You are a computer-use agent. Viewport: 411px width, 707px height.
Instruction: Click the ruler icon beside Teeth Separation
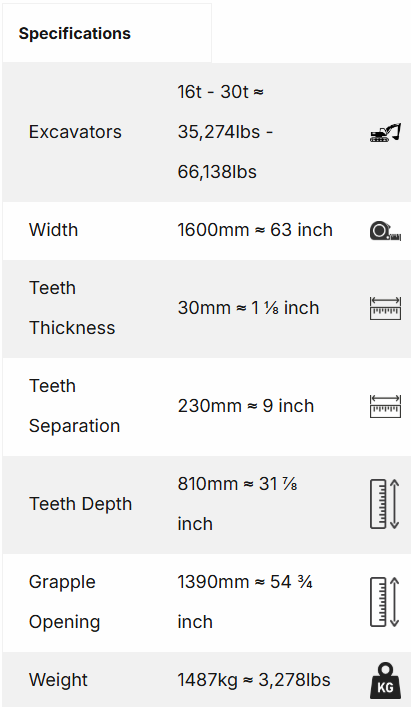coord(385,406)
